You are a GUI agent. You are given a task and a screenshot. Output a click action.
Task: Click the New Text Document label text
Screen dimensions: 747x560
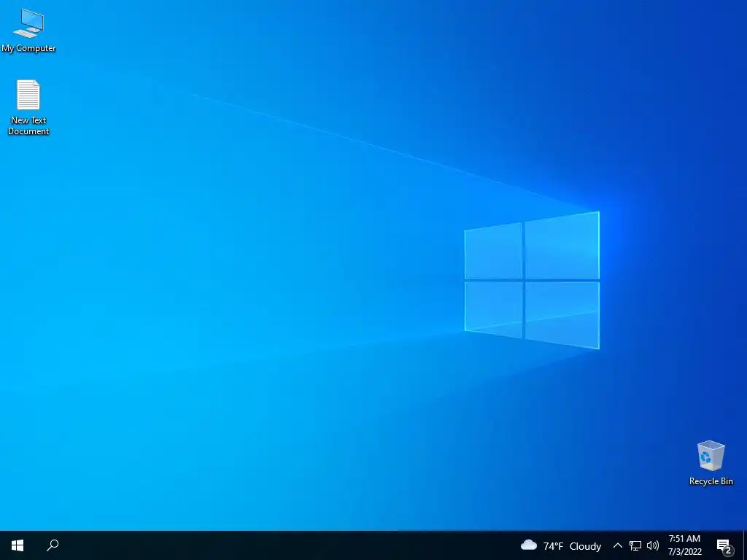(x=28, y=125)
